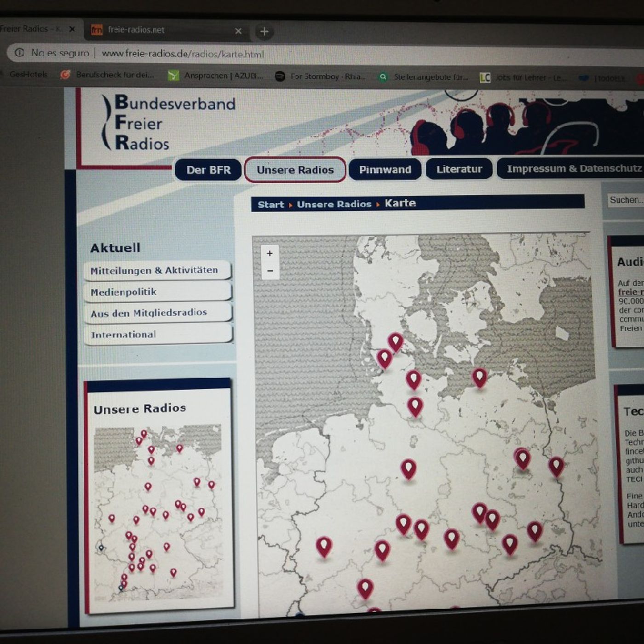Open the Jobs für Lehrer bookmark
The width and height of the screenshot is (644, 644).
tap(523, 78)
